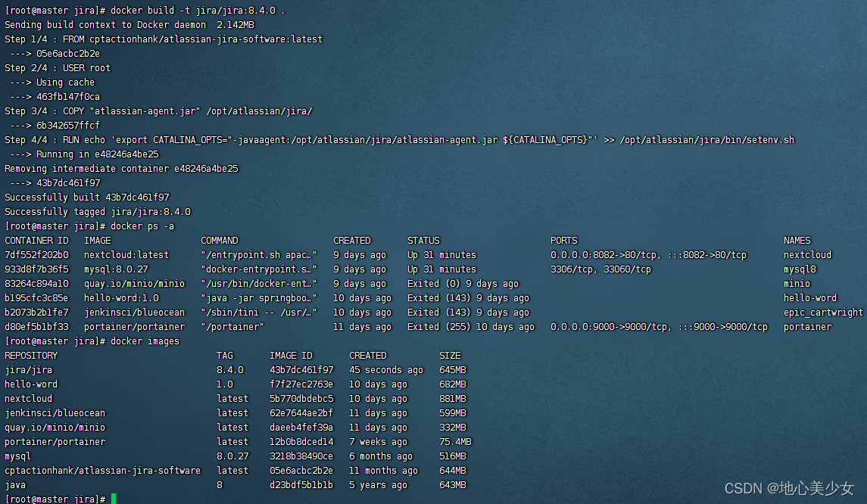Select the SIZE column header
Image resolution: width=867 pixels, height=504 pixels.
(x=450, y=356)
